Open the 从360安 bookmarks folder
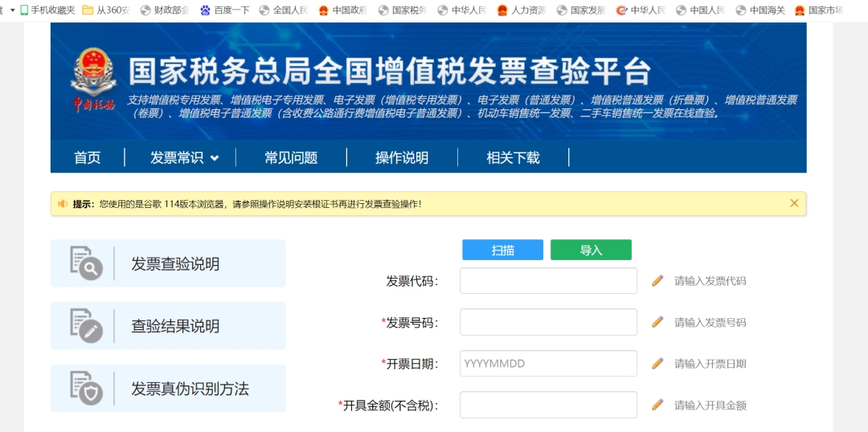The width and height of the screenshot is (868, 432). point(106,10)
